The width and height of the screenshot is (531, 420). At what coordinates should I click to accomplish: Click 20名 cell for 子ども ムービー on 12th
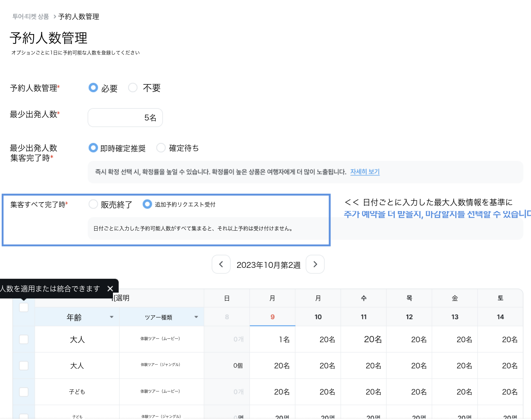click(x=409, y=392)
